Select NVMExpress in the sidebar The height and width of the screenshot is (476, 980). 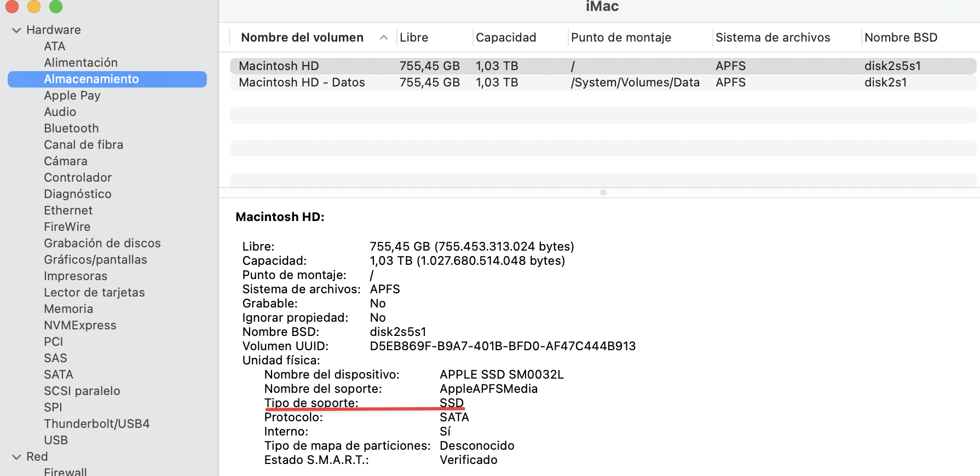(80, 326)
